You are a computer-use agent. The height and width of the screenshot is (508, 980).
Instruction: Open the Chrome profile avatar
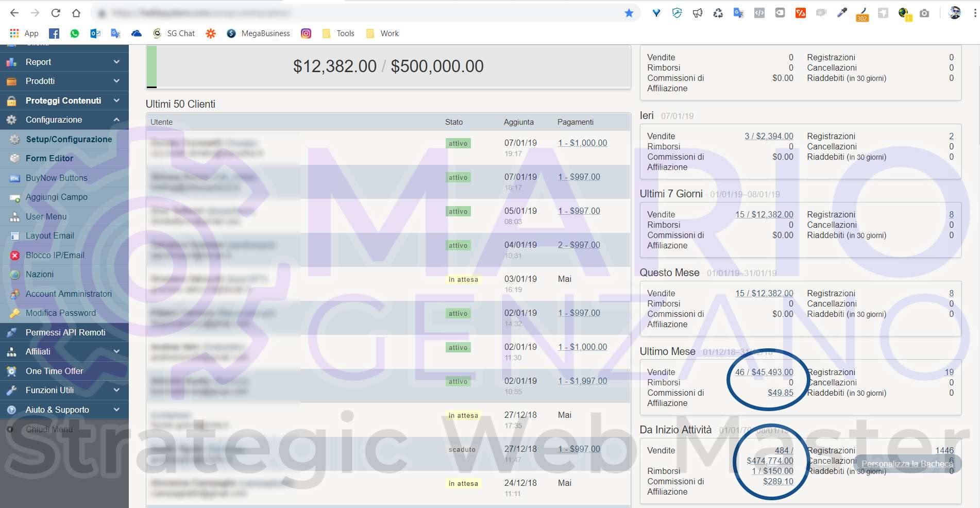955,13
